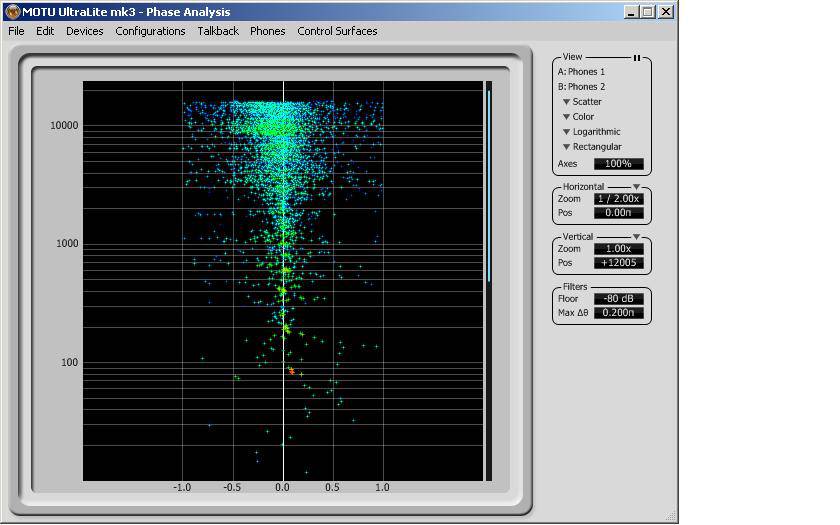The height and width of the screenshot is (525, 840).
Task: Click the -0.5 phase axis label
Action: [x=232, y=488]
